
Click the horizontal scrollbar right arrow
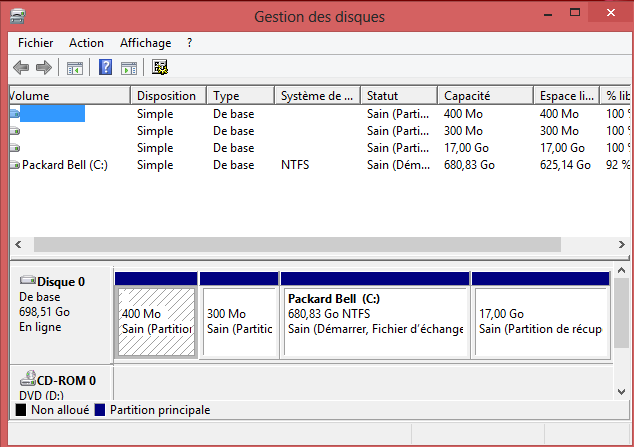click(621, 245)
